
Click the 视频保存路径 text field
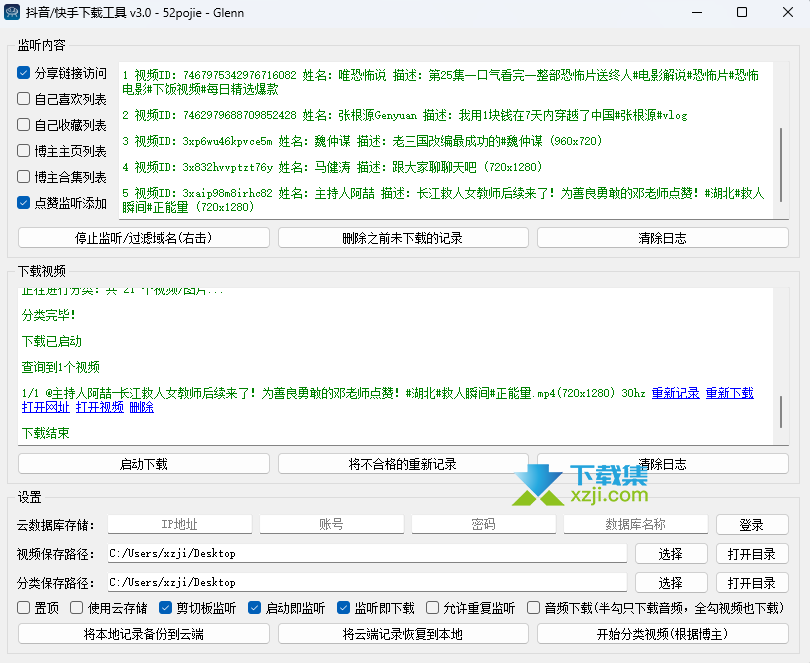pos(367,553)
